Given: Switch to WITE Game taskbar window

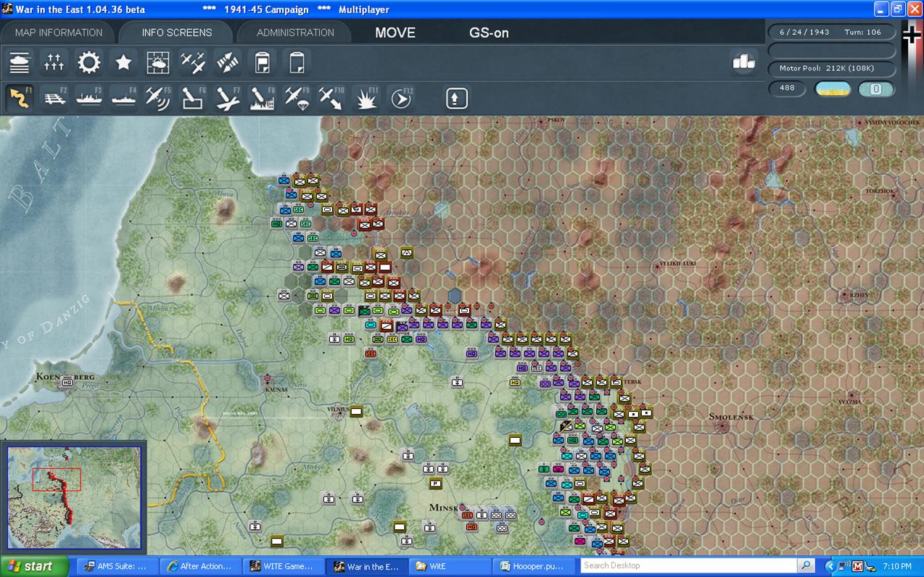Looking at the screenshot, I should point(282,566).
